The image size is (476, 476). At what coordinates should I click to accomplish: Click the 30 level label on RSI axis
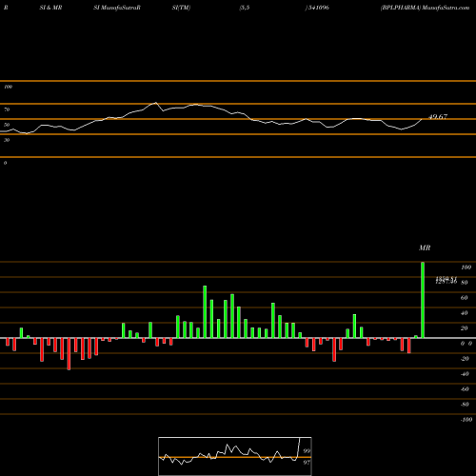coord(7,140)
